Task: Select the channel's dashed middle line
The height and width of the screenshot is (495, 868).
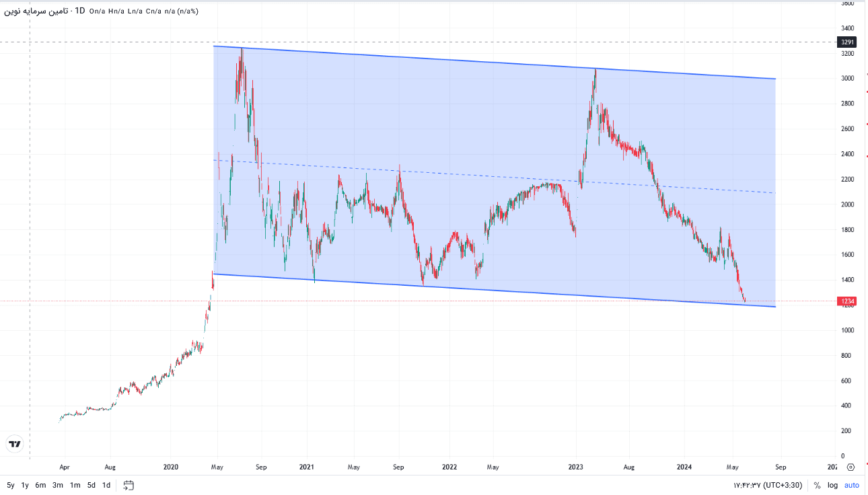Action: [x=495, y=176]
